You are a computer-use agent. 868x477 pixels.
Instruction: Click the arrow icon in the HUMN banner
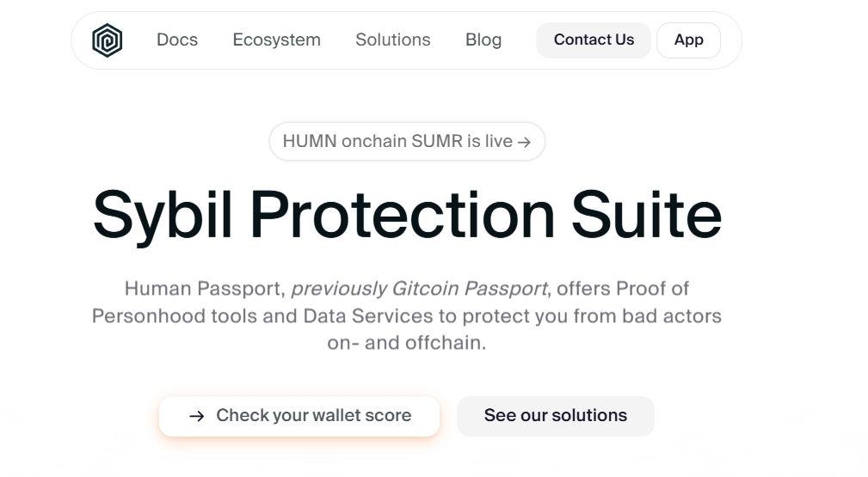point(524,142)
